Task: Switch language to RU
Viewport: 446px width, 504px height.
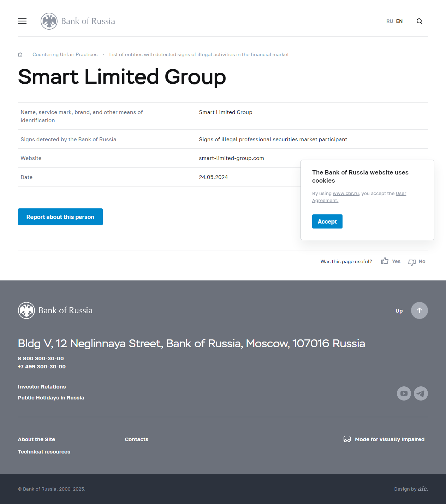Action: click(389, 21)
